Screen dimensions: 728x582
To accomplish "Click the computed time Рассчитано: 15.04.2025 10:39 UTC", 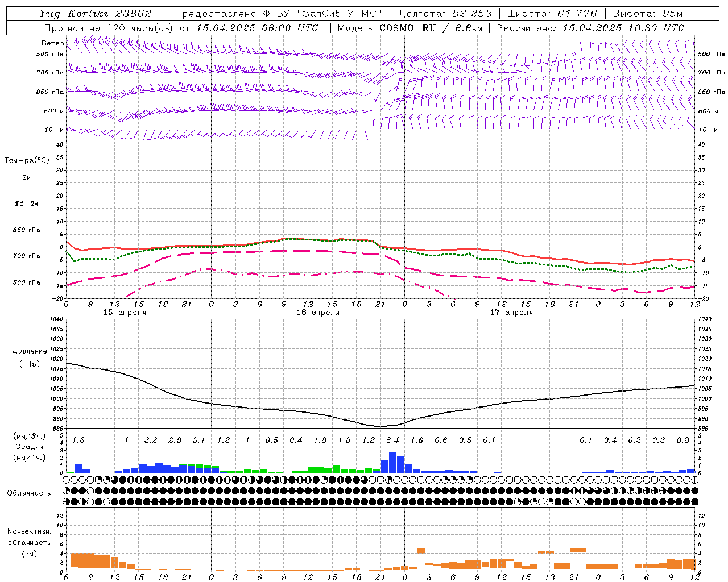I will tap(590, 28).
